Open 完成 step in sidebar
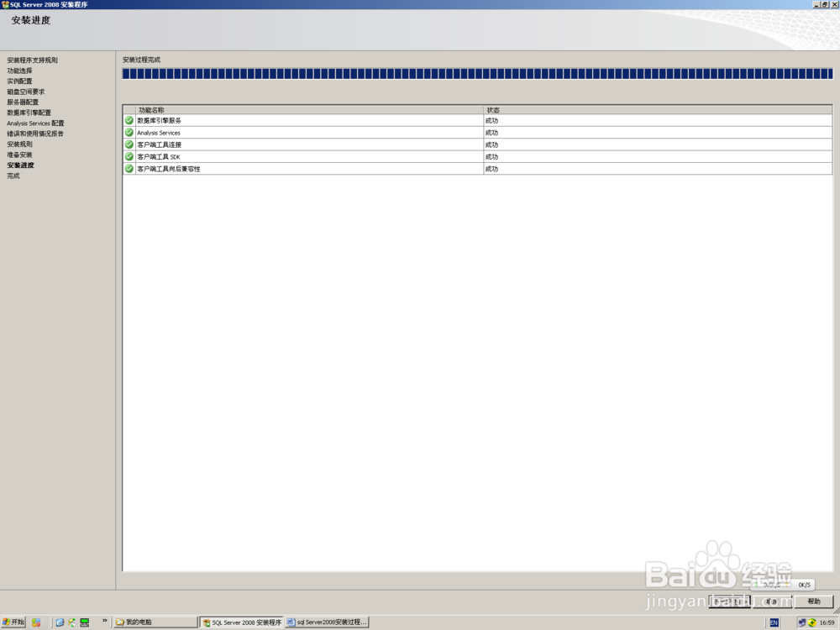This screenshot has height=630, width=840. [13, 176]
